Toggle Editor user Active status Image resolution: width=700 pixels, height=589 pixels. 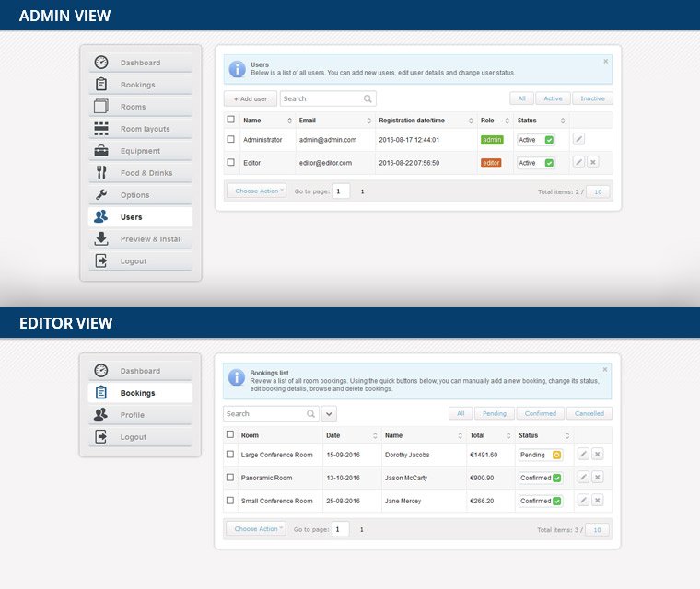click(x=536, y=163)
